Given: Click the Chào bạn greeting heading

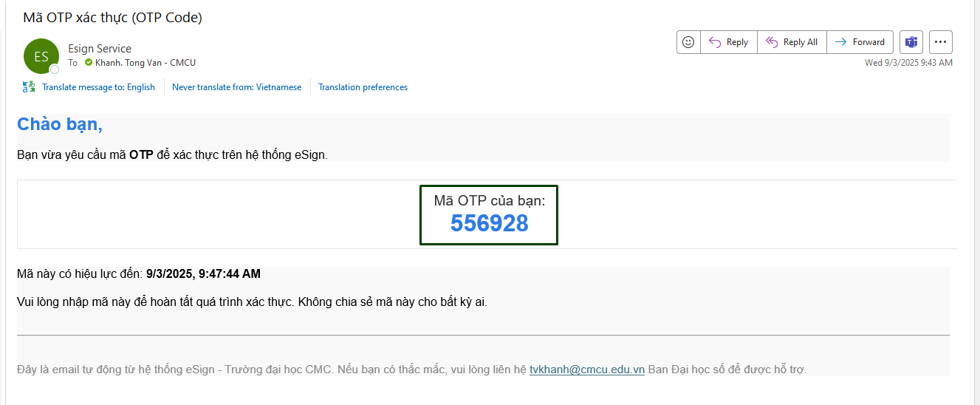Looking at the screenshot, I should [x=60, y=124].
